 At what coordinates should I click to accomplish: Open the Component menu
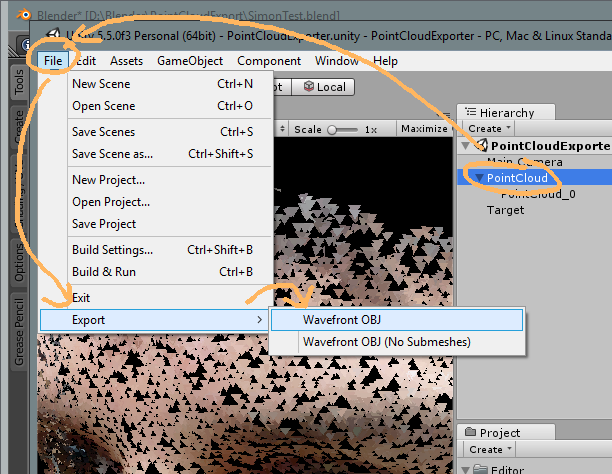tap(269, 61)
